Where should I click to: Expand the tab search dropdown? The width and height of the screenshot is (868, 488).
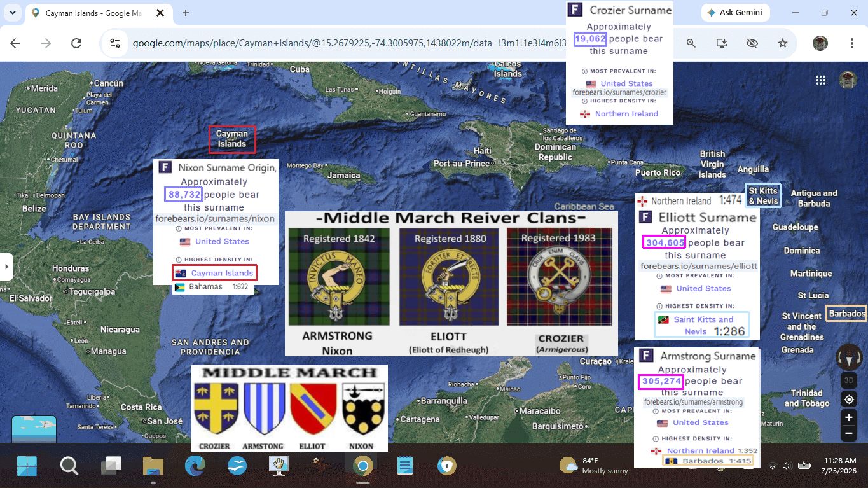click(x=13, y=13)
